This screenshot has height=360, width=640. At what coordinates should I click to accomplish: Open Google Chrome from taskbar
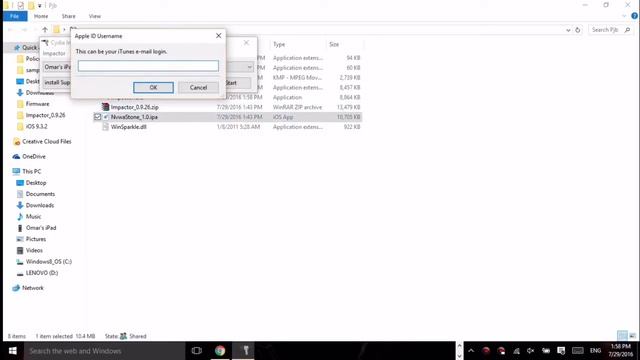point(220,351)
